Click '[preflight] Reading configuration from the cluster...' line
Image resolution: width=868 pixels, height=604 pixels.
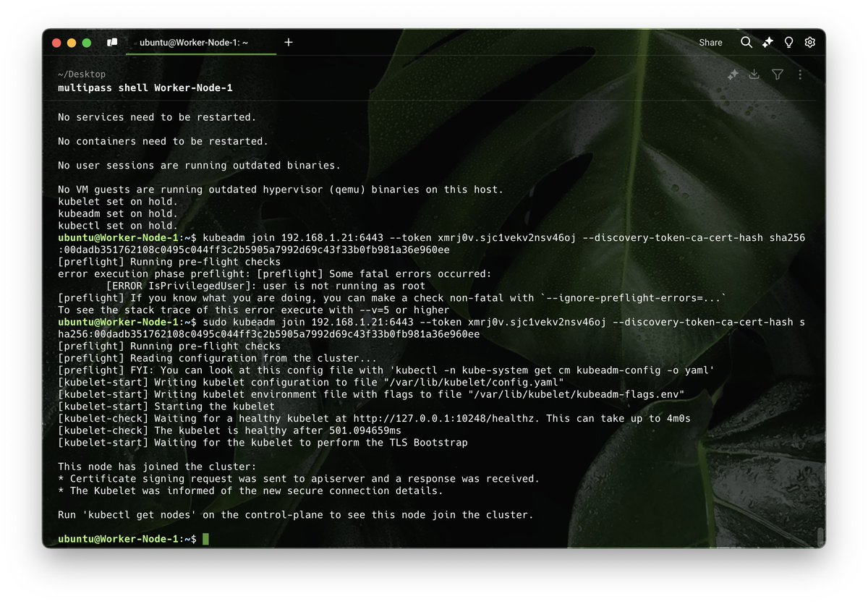[218, 358]
